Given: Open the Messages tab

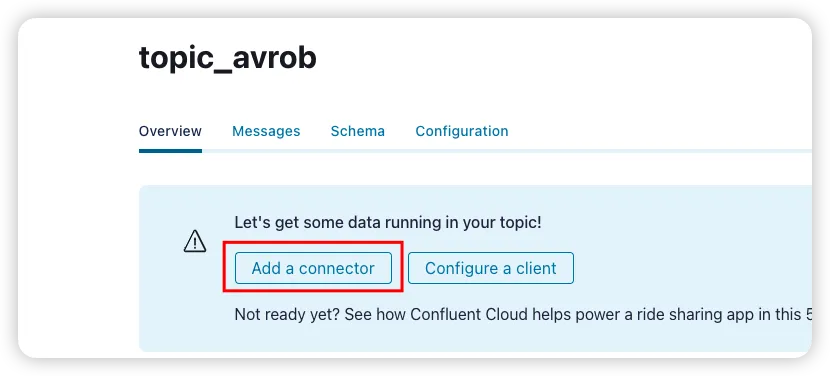Looking at the screenshot, I should tap(266, 131).
